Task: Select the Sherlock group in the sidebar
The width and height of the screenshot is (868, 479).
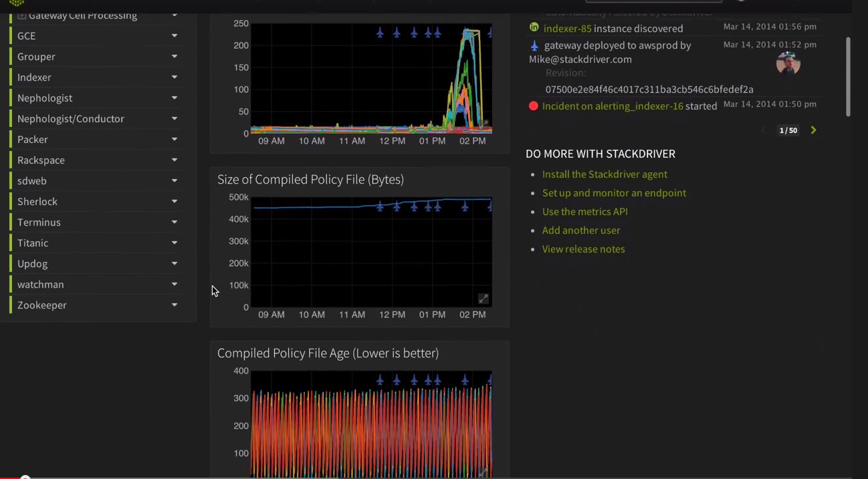Action: 37,201
